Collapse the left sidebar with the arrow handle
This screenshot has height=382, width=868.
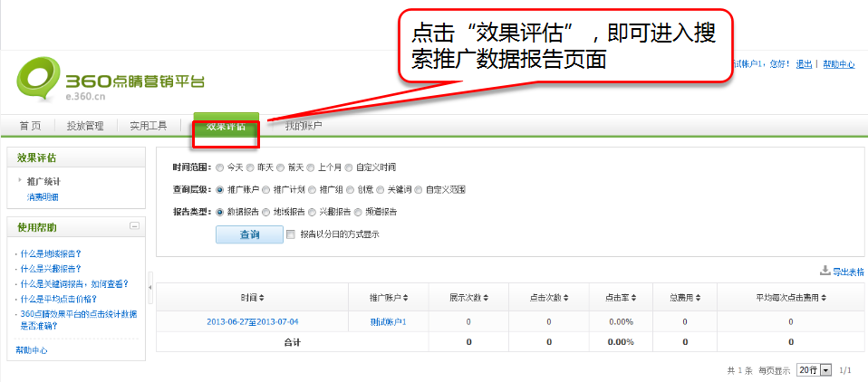(150, 275)
